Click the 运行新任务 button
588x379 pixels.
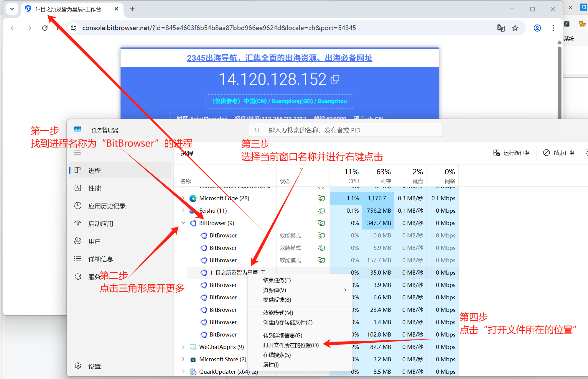pyautogui.click(x=512, y=153)
